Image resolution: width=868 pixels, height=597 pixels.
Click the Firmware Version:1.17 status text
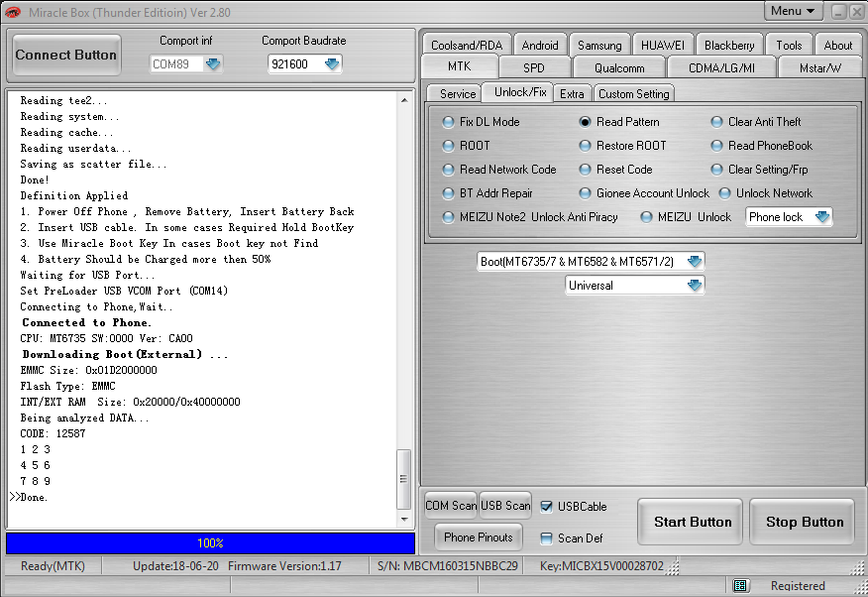coord(284,566)
